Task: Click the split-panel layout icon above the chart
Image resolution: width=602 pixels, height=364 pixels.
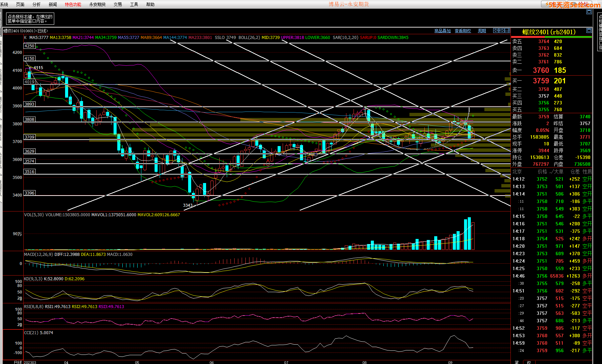Action: pyautogui.click(x=507, y=31)
